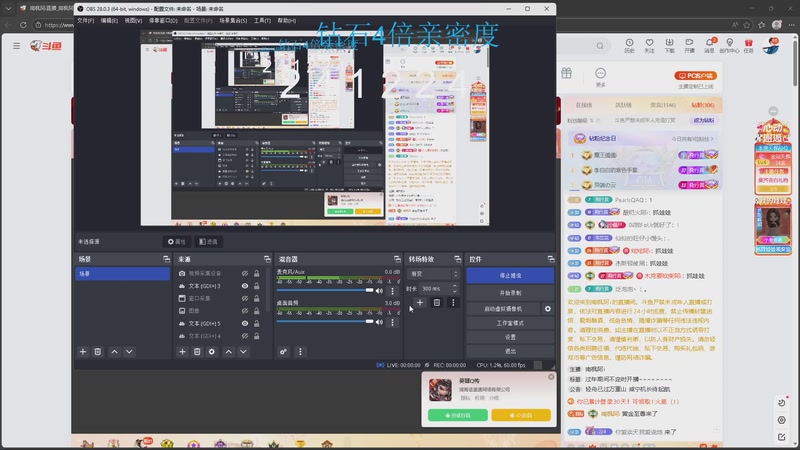The image size is (800, 450).
Task: Show the 图像 source via eye icon
Action: click(245, 311)
